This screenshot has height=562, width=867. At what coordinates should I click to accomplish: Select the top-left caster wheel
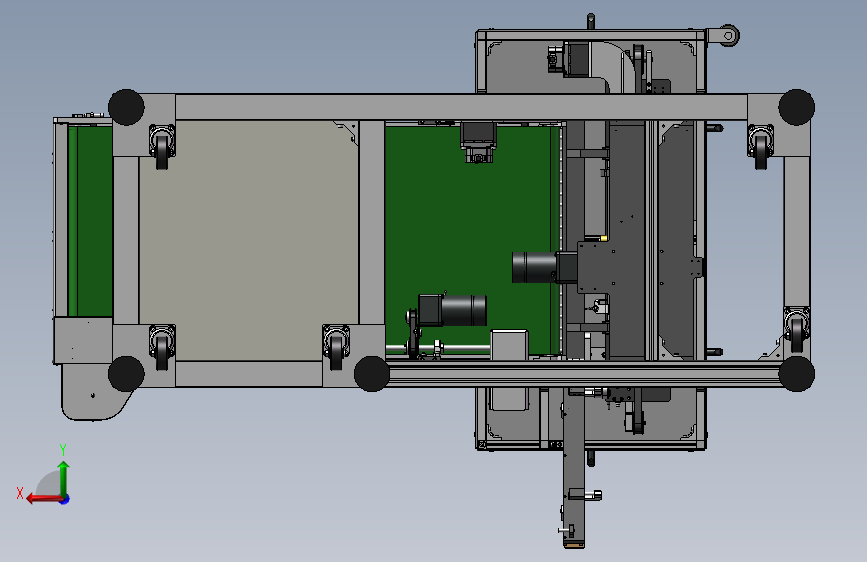[x=162, y=147]
